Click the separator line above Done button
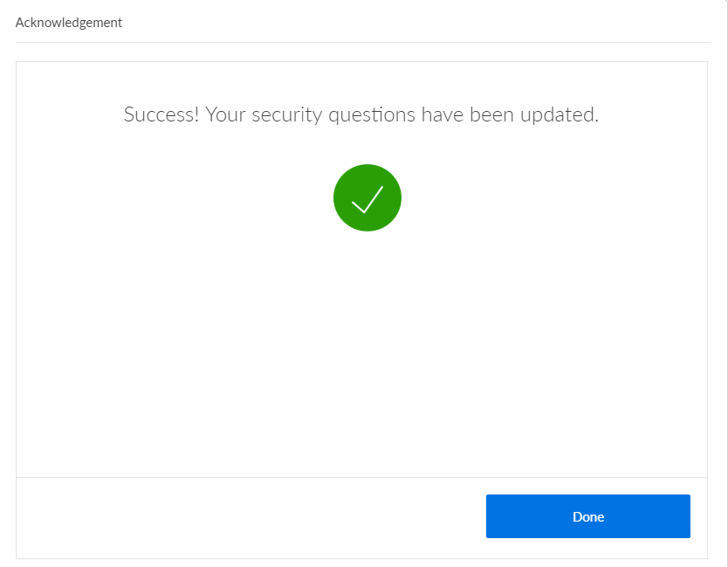This screenshot has height=567, width=728. [x=361, y=477]
